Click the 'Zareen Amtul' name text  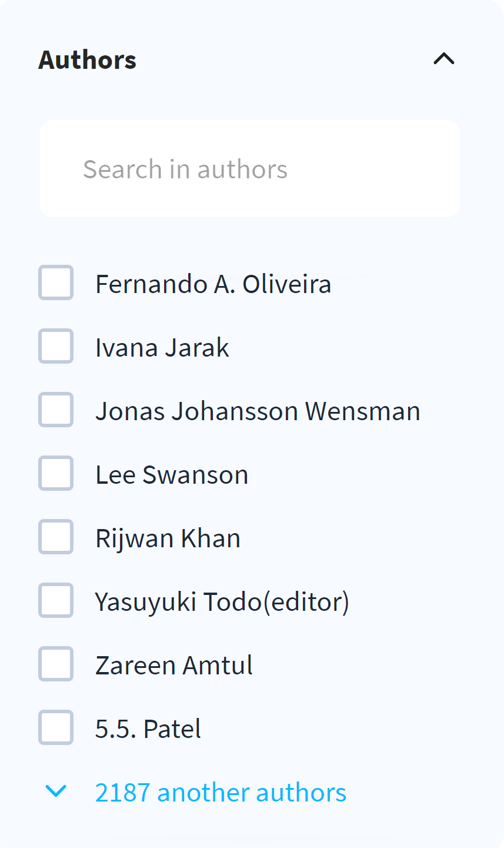(174, 666)
